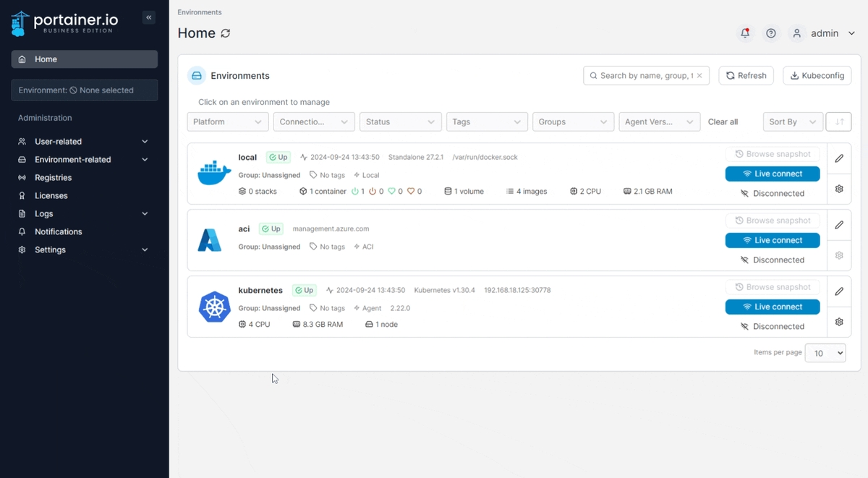Click Clear all to reset filters
This screenshot has height=478, width=868.
(723, 121)
